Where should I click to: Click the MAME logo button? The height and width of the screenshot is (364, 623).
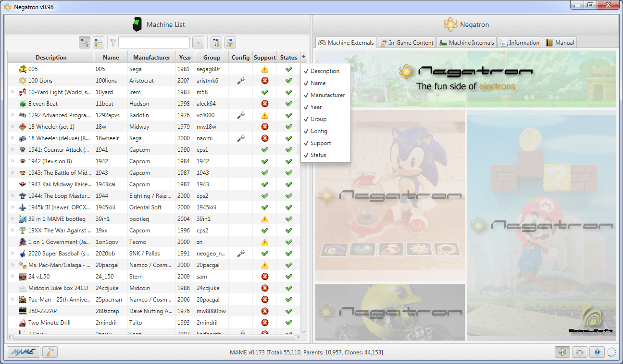(23, 352)
